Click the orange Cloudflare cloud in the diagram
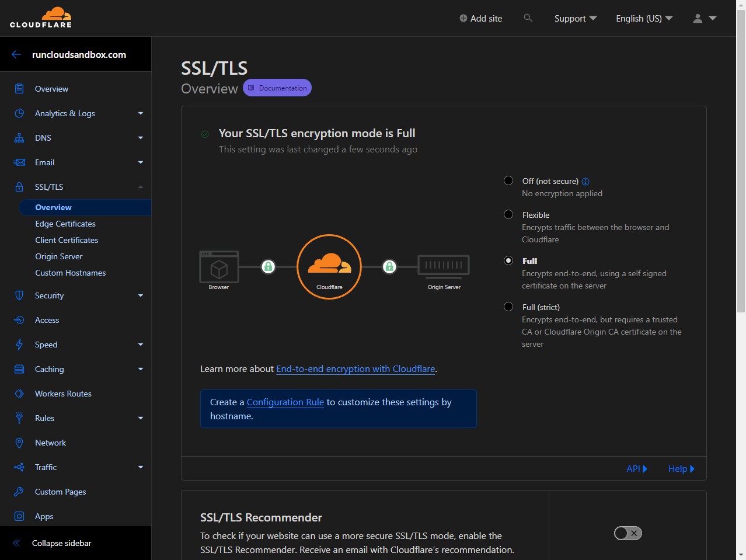This screenshot has height=560, width=746. (329, 263)
